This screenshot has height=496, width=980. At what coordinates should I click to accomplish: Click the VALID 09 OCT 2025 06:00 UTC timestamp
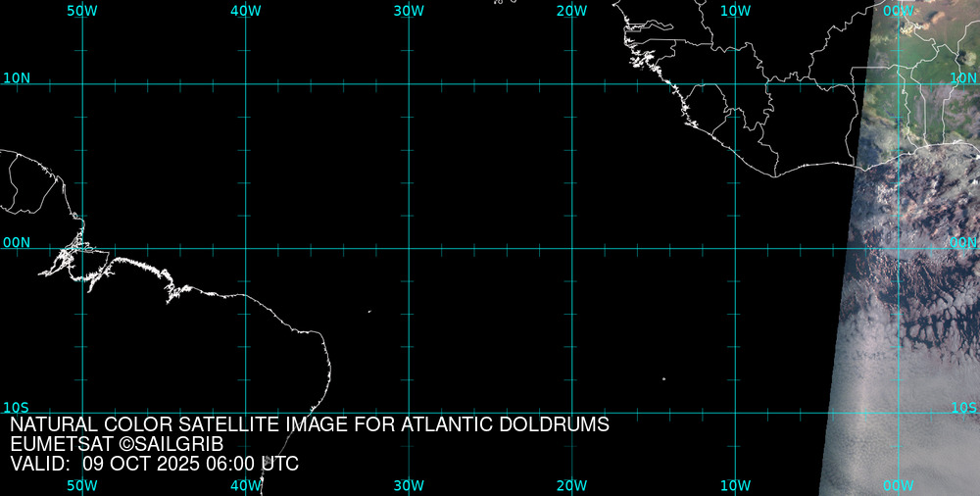pyautogui.click(x=154, y=464)
